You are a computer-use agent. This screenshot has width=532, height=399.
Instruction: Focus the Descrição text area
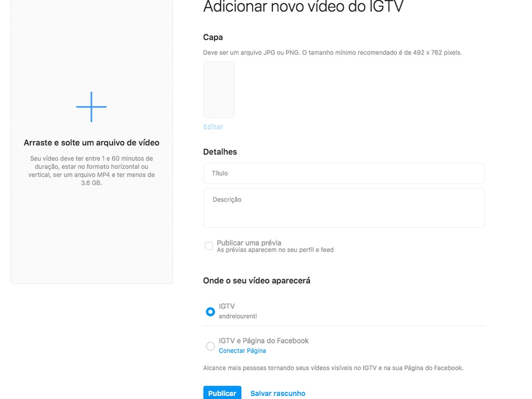point(344,208)
